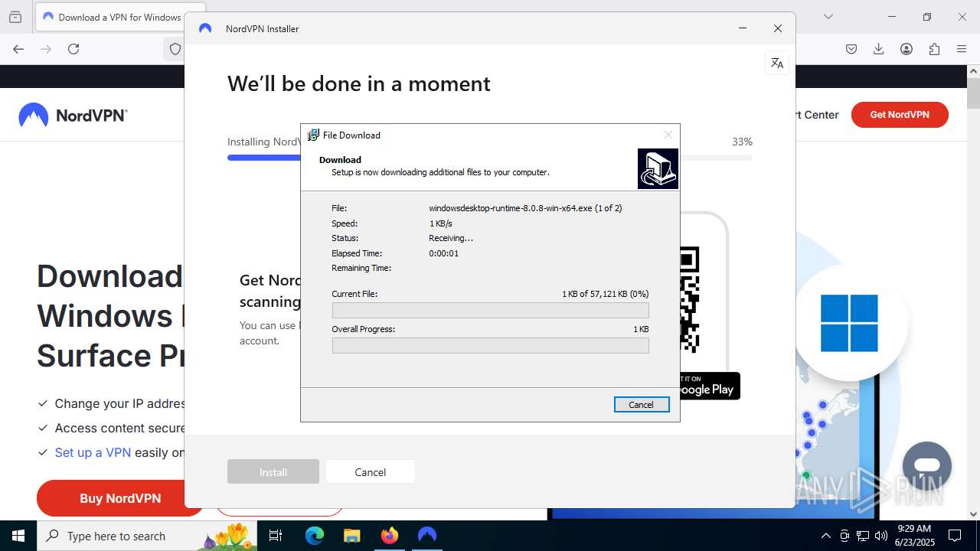Click the NordVPN taskbar icon
This screenshot has width=980, height=551.
click(427, 536)
